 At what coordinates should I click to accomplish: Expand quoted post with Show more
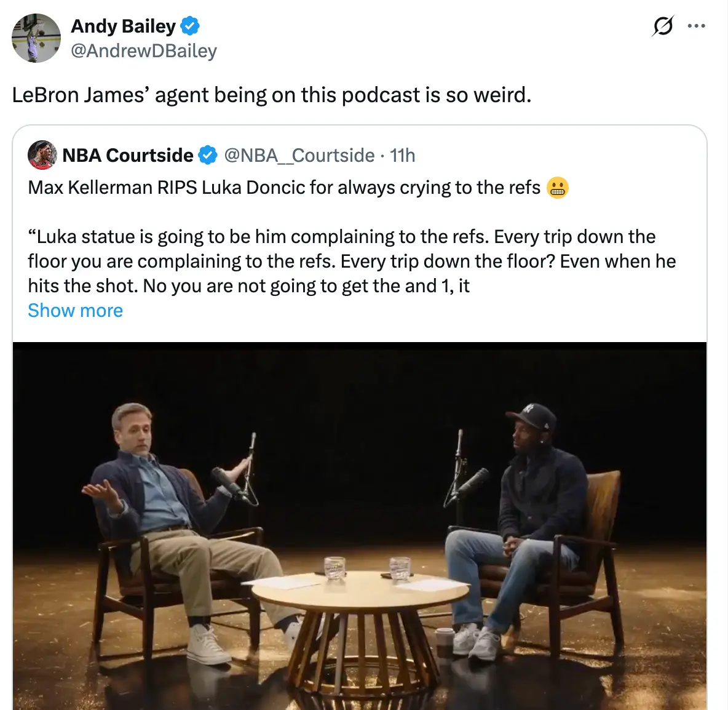[x=75, y=311]
